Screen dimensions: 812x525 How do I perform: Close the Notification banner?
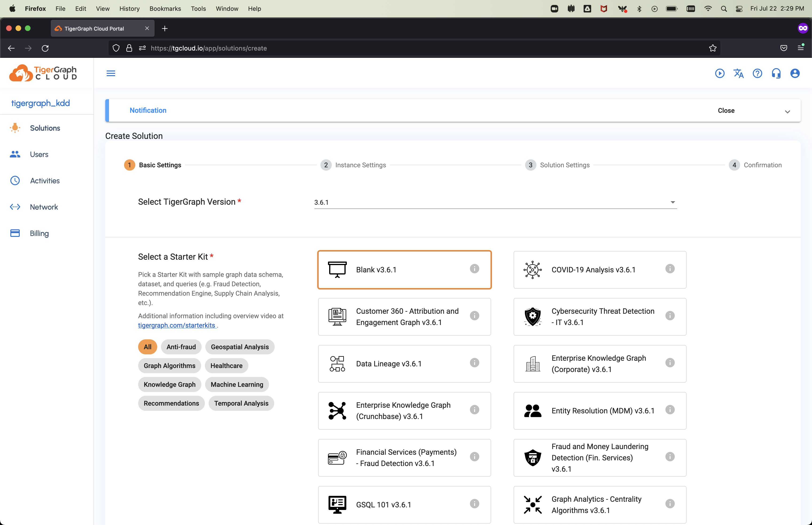pyautogui.click(x=726, y=110)
